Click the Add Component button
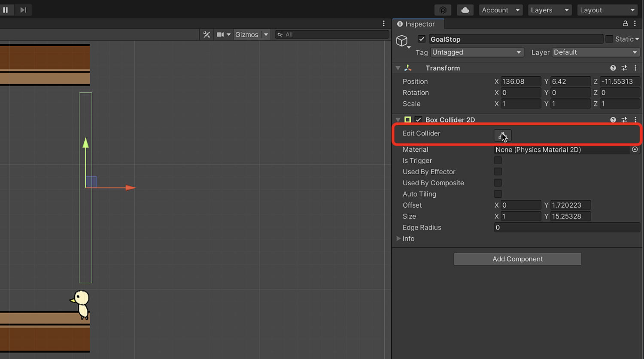The height and width of the screenshot is (359, 644). pos(517,259)
